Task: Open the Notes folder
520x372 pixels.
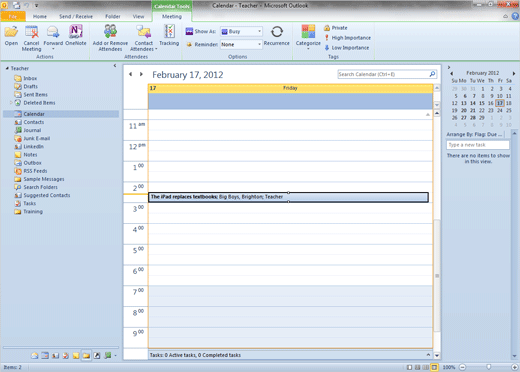Action: [30, 155]
